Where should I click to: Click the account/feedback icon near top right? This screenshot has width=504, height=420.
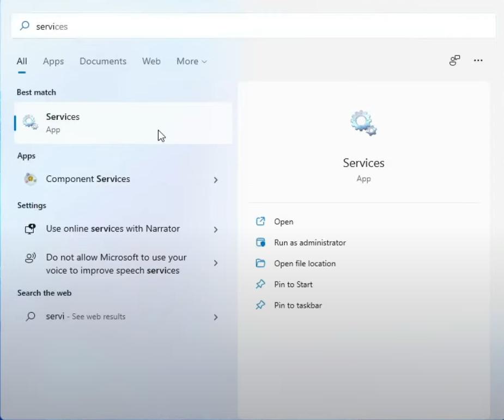(454, 60)
